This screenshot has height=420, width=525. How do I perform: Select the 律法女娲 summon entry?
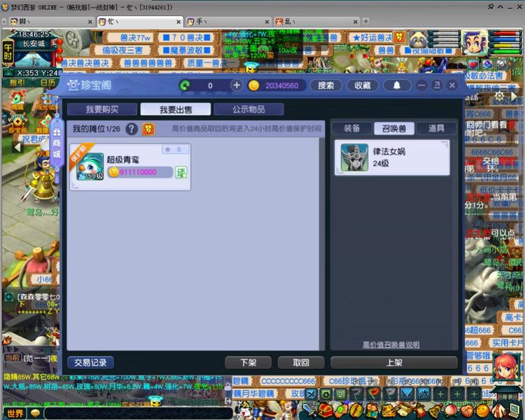point(392,157)
